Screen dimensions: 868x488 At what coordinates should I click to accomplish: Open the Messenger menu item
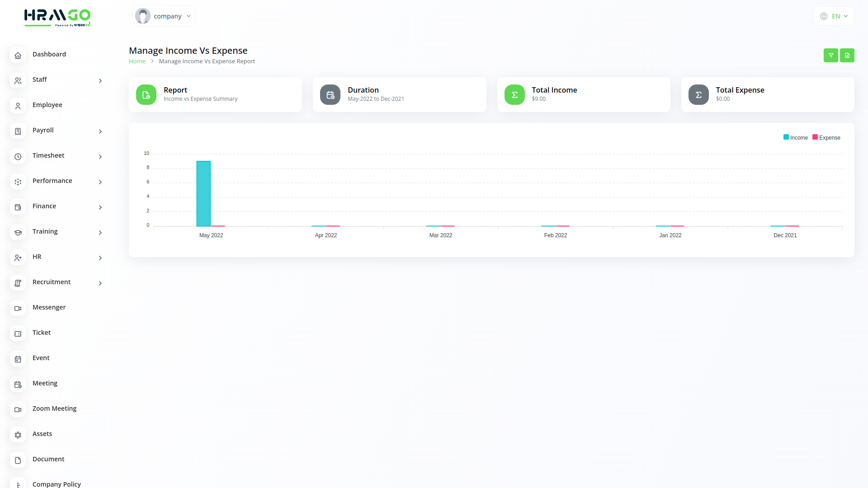49,307
